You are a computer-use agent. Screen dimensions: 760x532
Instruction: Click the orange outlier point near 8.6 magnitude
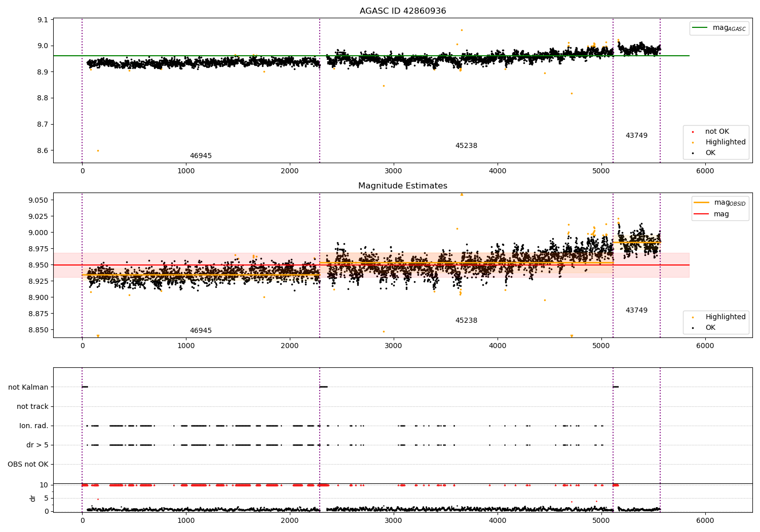tap(98, 150)
